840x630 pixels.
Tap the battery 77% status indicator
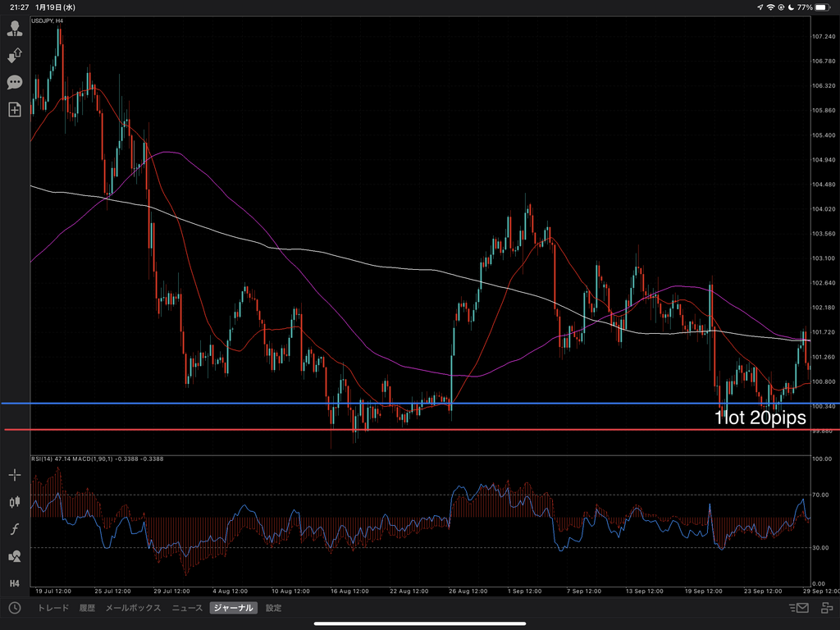[815, 7]
